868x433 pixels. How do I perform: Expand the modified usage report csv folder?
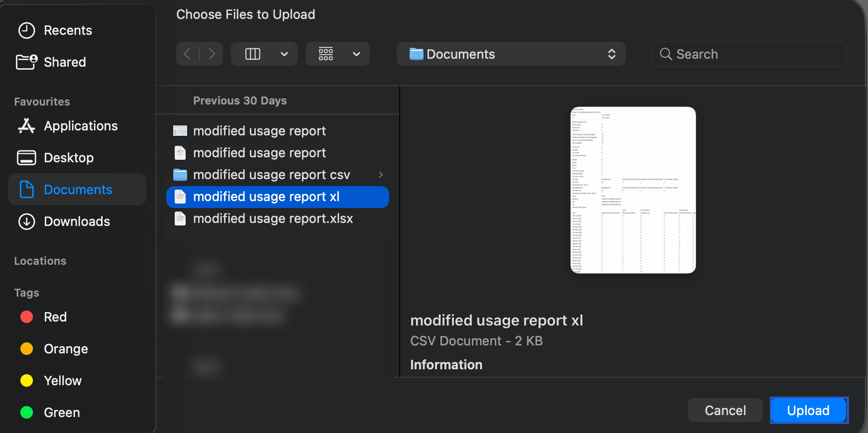[x=381, y=175]
